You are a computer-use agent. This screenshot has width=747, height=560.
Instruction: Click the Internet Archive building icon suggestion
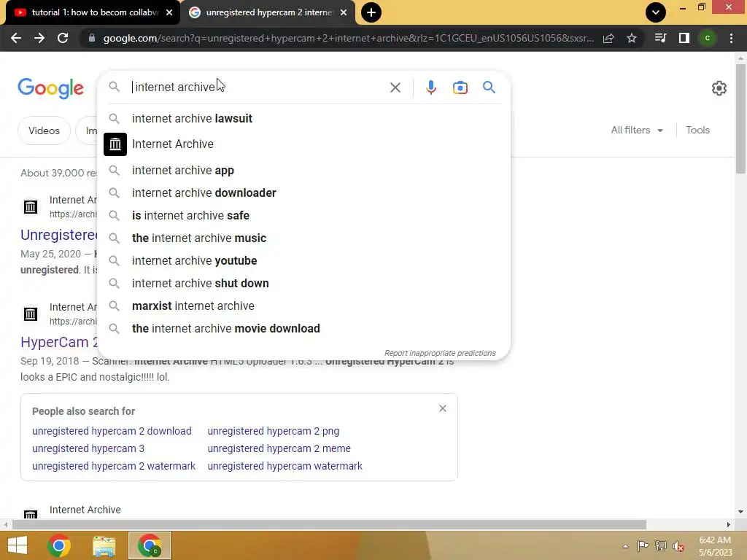[115, 144]
